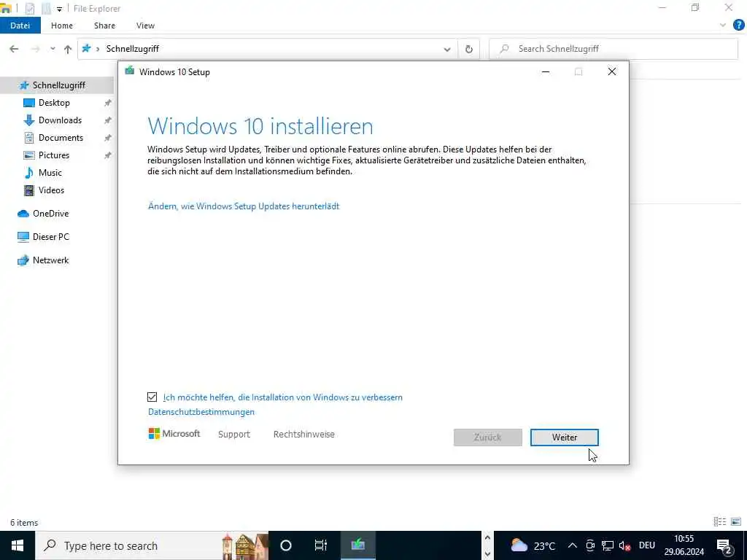
Task: Click the muted volume icon in tray
Action: pos(624,545)
